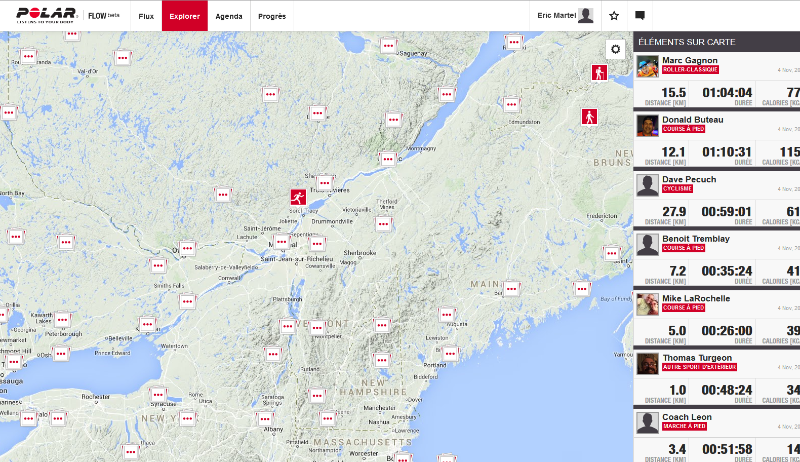
Task: Open the speech bubble notifications icon
Action: (x=640, y=16)
